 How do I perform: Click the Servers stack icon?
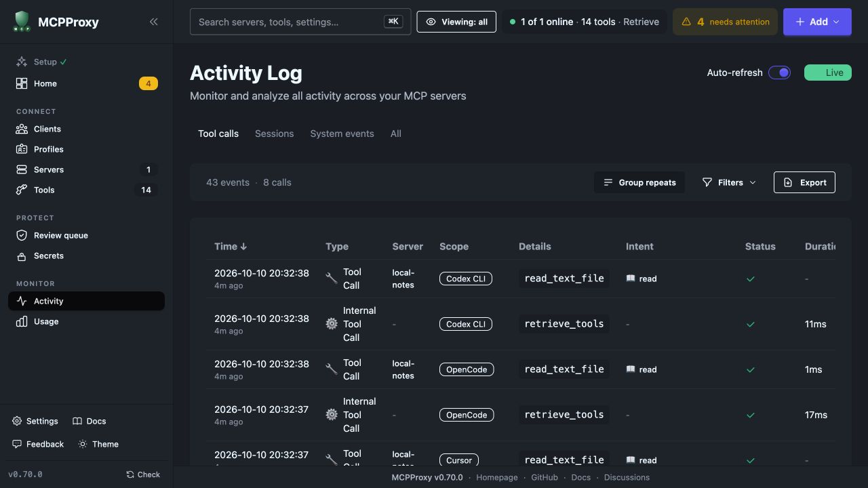(22, 169)
